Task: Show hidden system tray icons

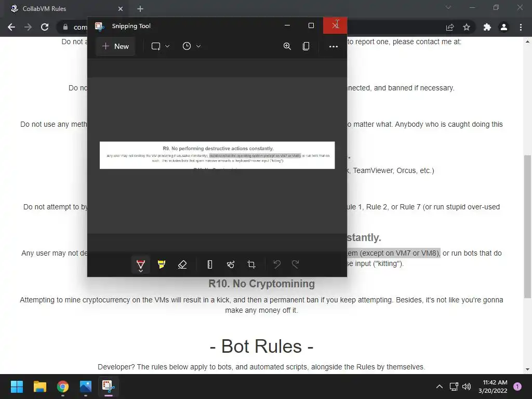Action: 440,387
